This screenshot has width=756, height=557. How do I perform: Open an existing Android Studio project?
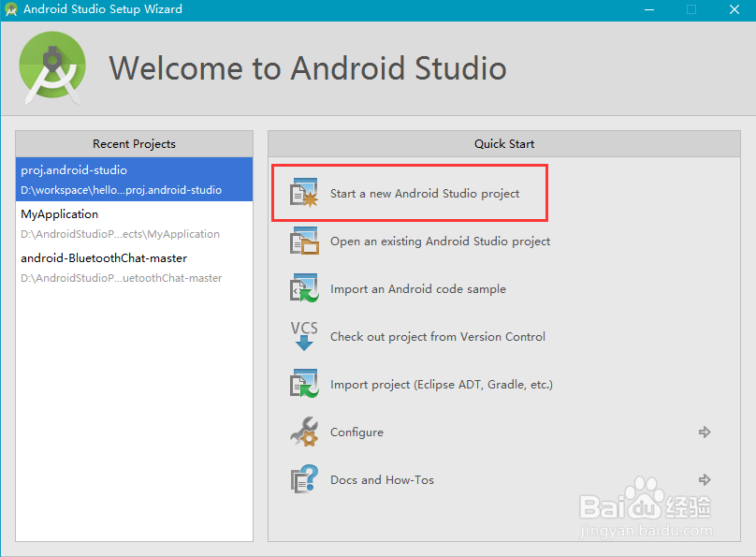click(x=440, y=242)
